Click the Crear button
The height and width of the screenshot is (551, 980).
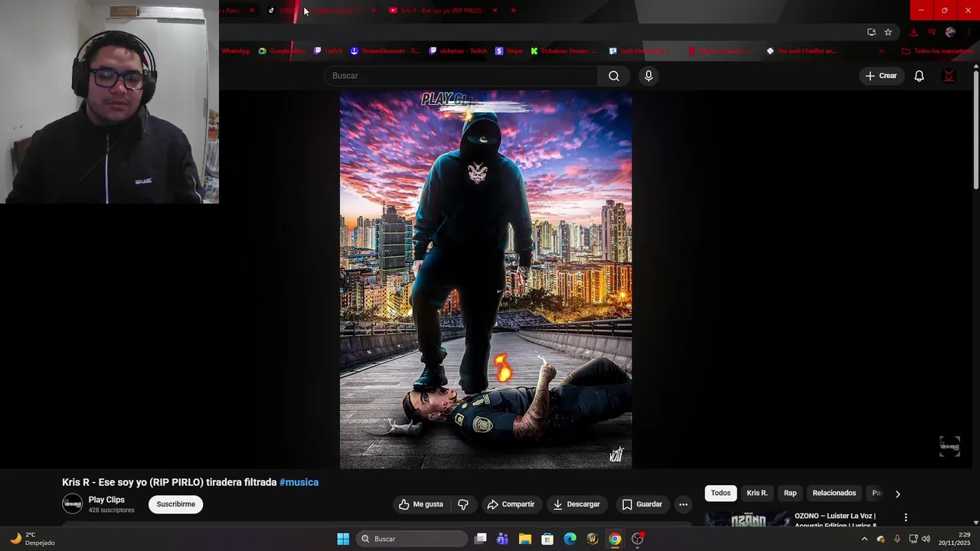(x=880, y=76)
